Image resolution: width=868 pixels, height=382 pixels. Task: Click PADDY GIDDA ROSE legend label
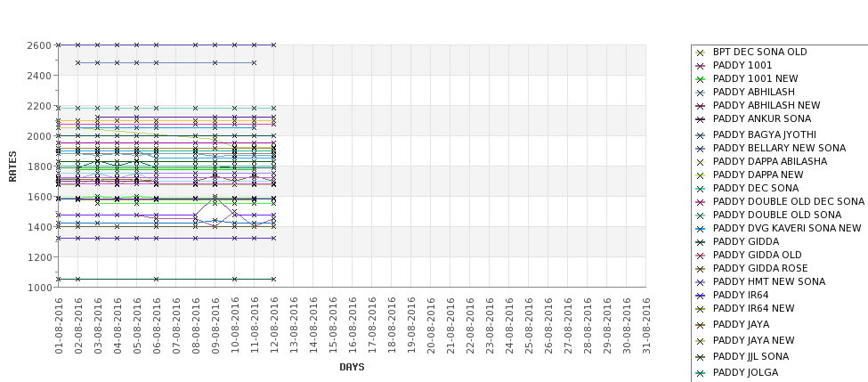tap(760, 268)
